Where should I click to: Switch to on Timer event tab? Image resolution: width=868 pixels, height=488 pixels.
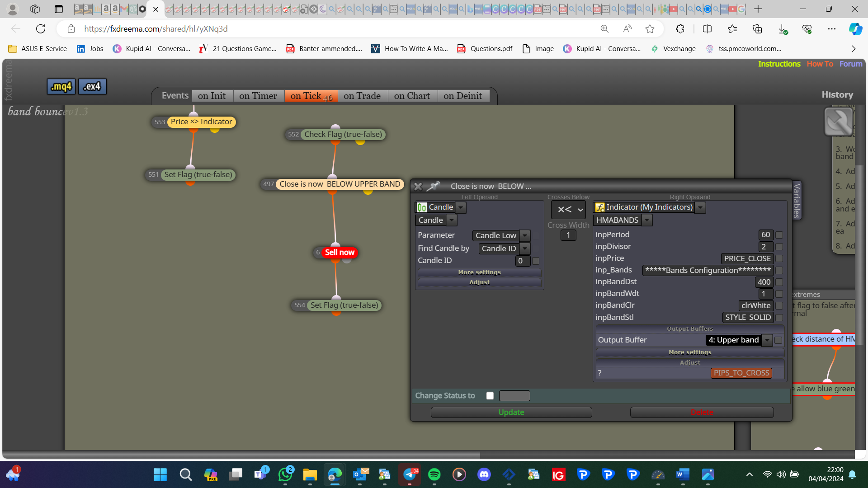coord(258,96)
